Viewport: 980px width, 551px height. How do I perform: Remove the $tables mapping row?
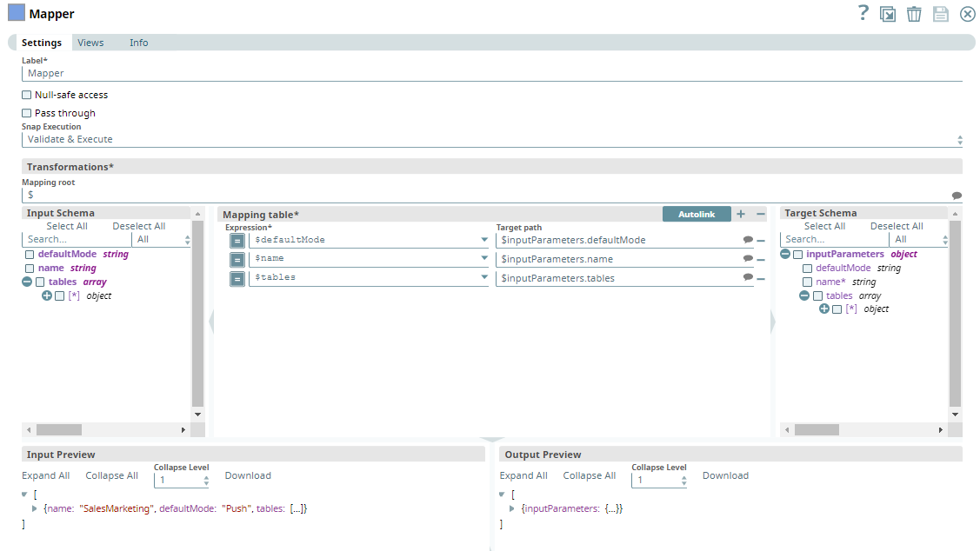[761, 279]
